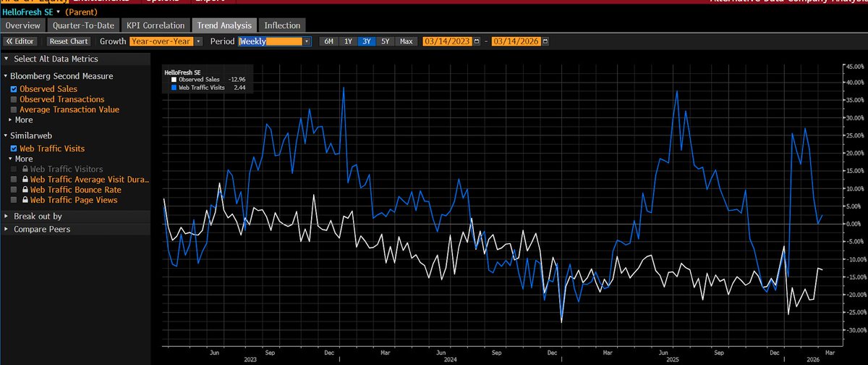
Task: Click lock icon beside Web Traffic Average Visit Duration
Action: pos(24,180)
